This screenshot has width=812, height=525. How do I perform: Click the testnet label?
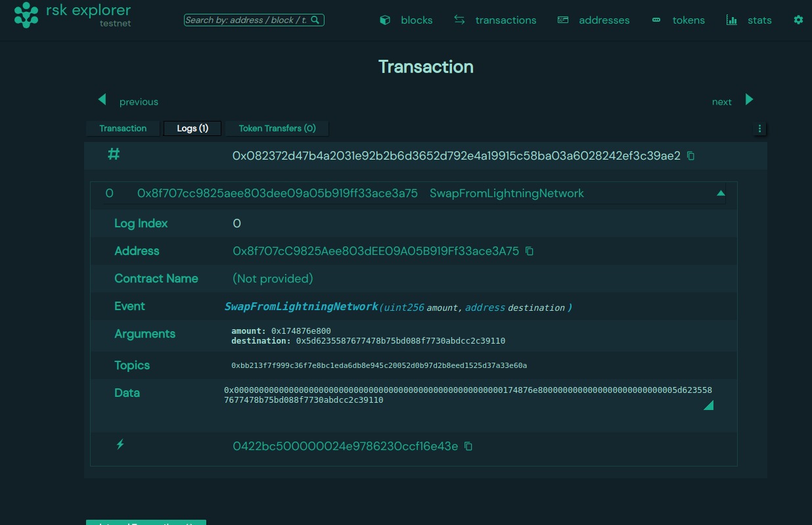coord(115,24)
